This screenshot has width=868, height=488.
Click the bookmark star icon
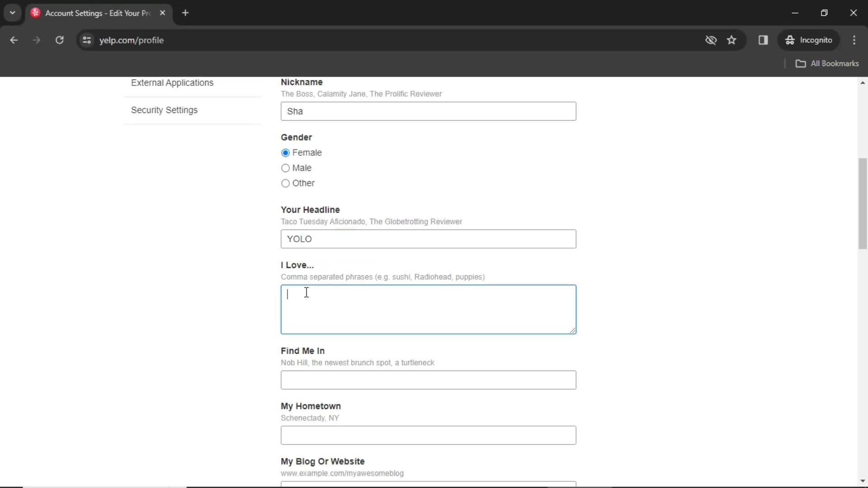(x=732, y=40)
